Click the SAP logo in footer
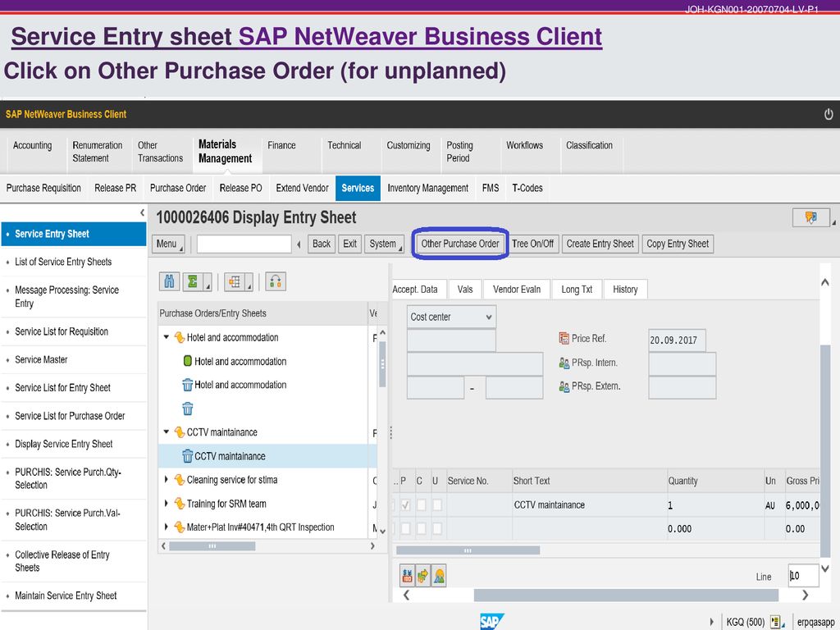Image resolution: width=840 pixels, height=630 pixels. pos(492,622)
